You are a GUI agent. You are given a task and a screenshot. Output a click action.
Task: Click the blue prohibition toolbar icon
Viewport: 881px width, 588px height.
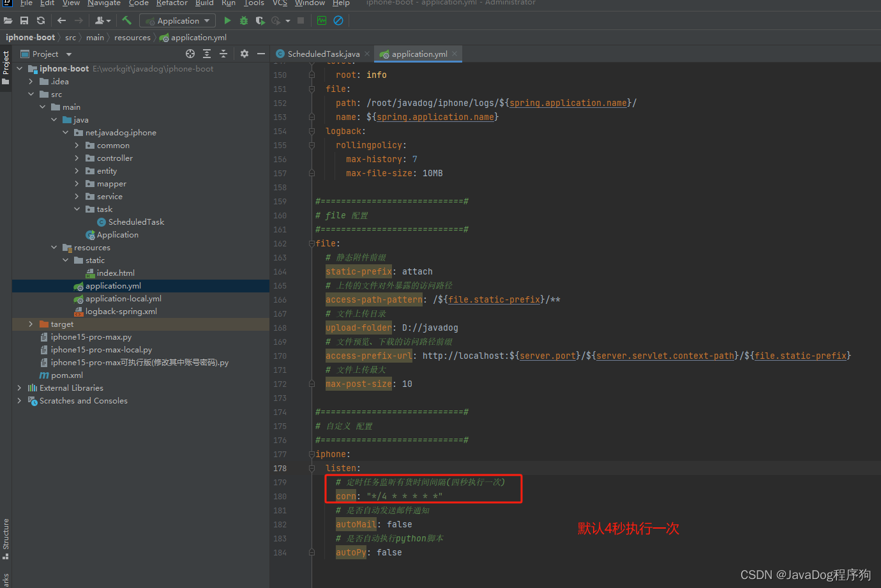point(338,20)
